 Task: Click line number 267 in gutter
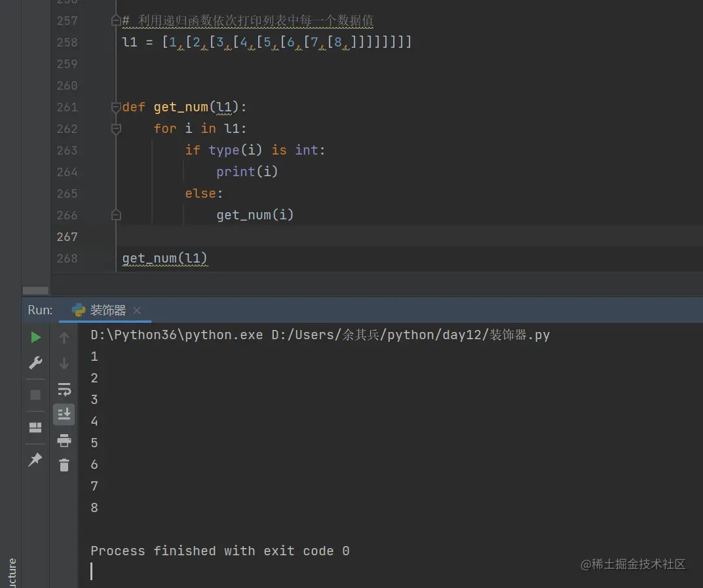67,236
